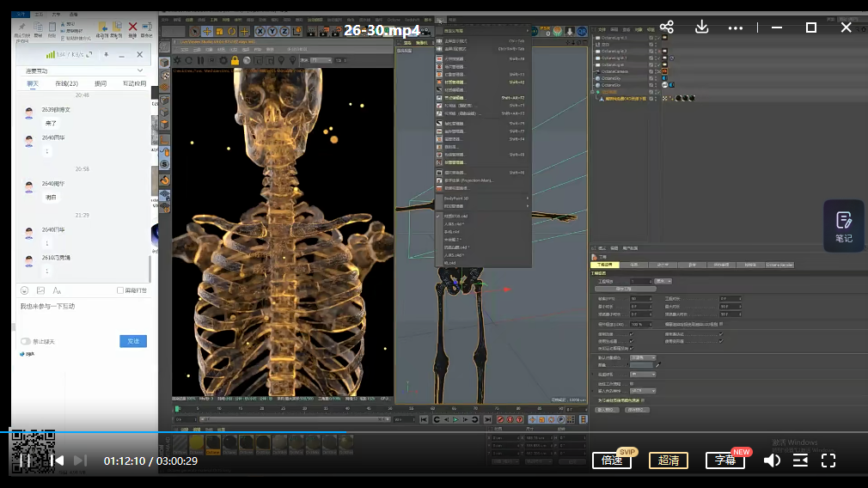Play the C4D timeline forward

point(456,420)
